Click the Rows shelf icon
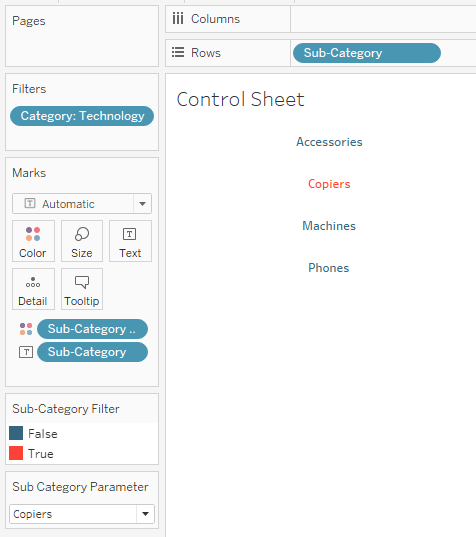 (178, 52)
